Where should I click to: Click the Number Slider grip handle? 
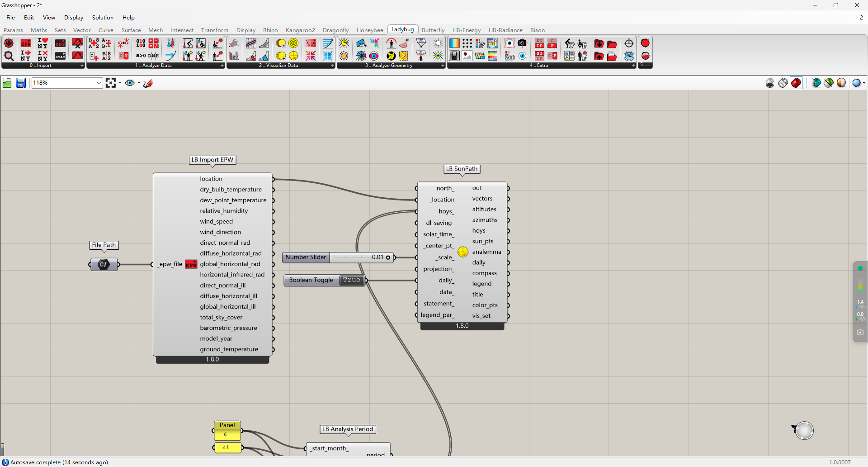[x=388, y=257]
